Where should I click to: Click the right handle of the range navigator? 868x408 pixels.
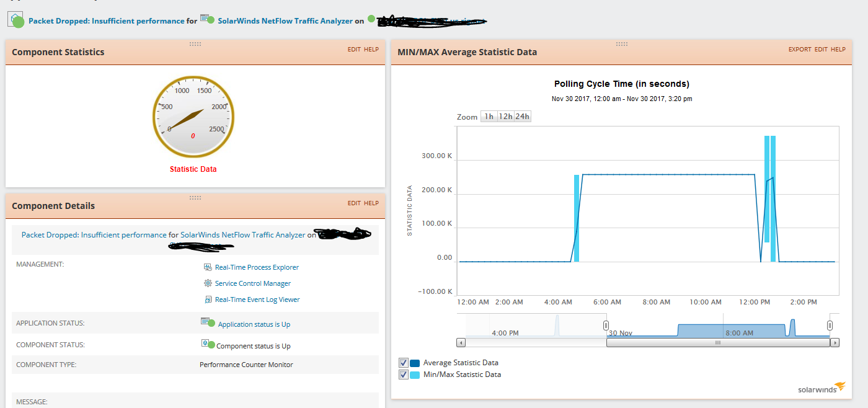tap(830, 326)
